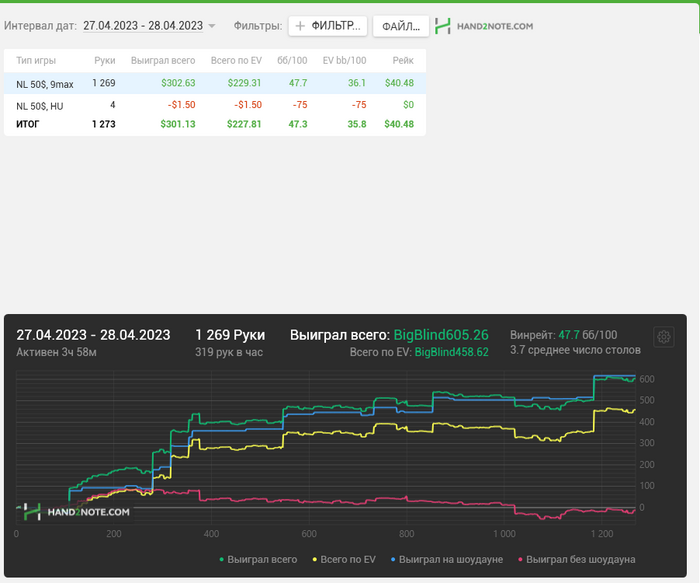Viewport: 700px width, 583px height.
Task: Select the NL 50$, HU row
Action: click(x=215, y=105)
